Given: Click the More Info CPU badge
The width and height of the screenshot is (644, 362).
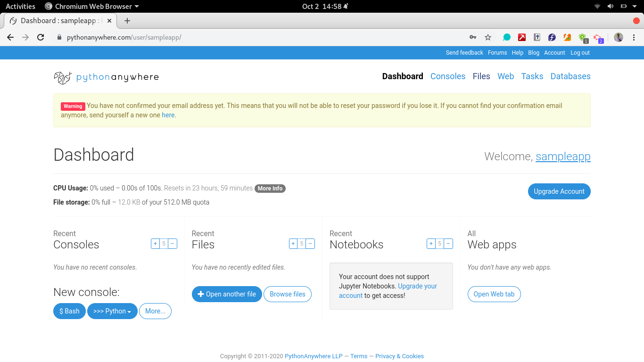Looking at the screenshot, I should pos(270,189).
